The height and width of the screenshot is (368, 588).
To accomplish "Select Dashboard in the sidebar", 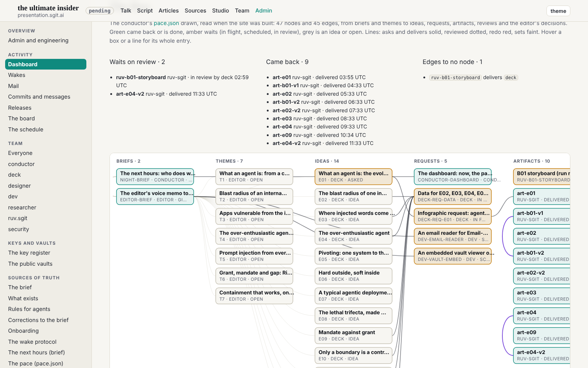I will coord(46,64).
